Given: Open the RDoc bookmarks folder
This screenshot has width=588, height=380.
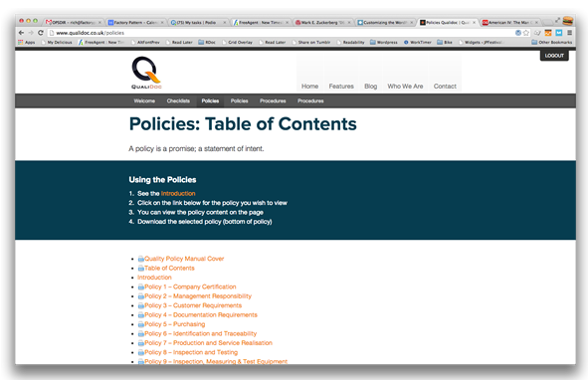Looking at the screenshot, I should (207, 43).
